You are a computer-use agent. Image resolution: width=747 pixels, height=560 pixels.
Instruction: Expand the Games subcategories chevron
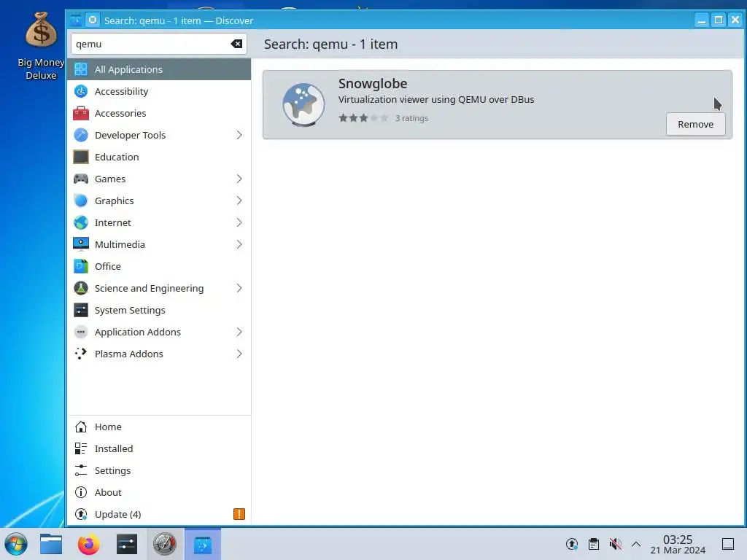pyautogui.click(x=239, y=179)
